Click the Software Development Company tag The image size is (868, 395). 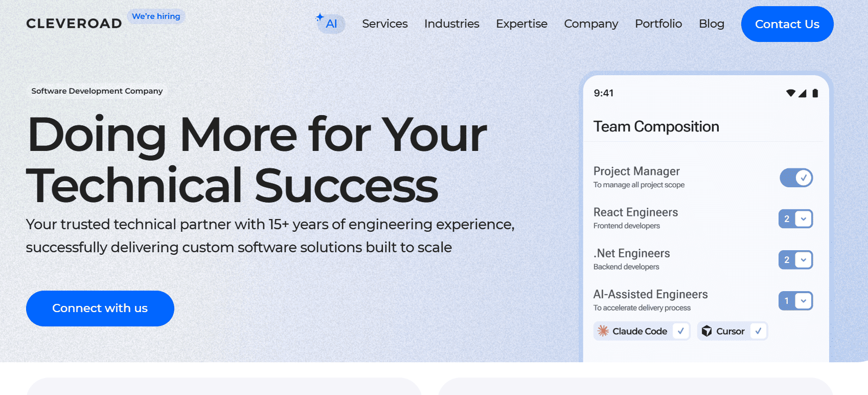coord(97,91)
